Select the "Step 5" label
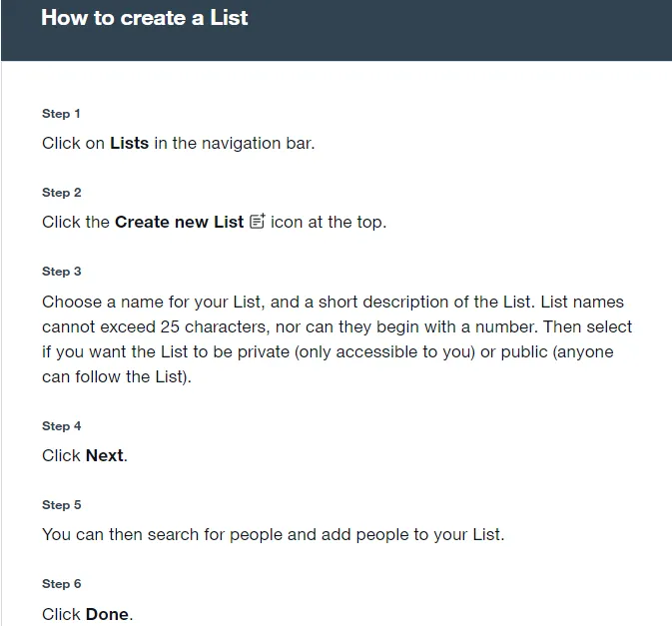Viewport: 672px width, 626px height. 62,505
